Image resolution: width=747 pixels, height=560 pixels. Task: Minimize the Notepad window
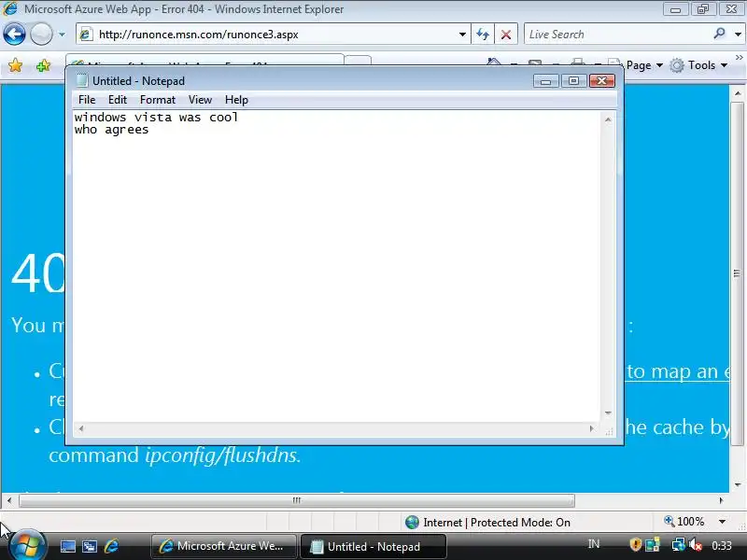pyautogui.click(x=545, y=81)
